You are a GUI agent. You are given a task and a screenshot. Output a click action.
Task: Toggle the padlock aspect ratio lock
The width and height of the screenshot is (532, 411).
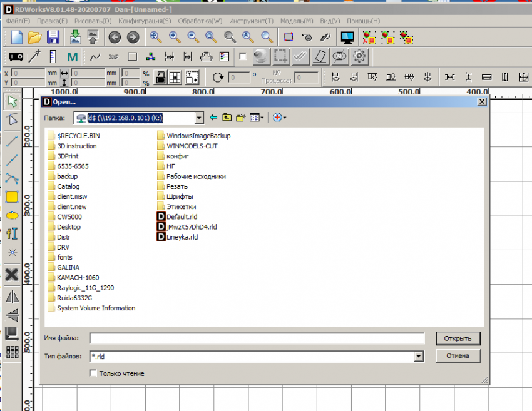(x=160, y=78)
